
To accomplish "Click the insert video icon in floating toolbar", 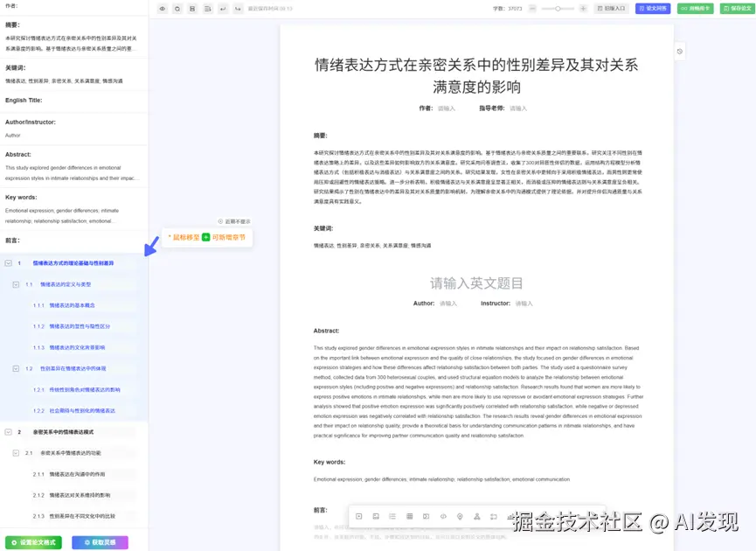I will point(359,516).
